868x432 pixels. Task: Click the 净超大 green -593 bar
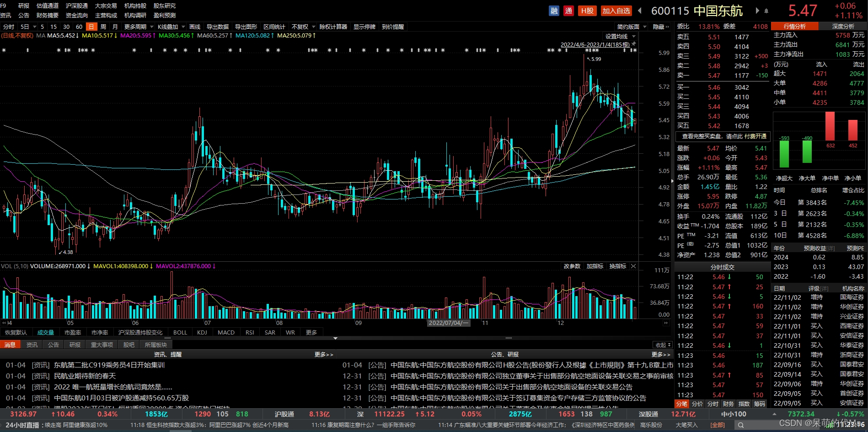pyautogui.click(x=784, y=153)
